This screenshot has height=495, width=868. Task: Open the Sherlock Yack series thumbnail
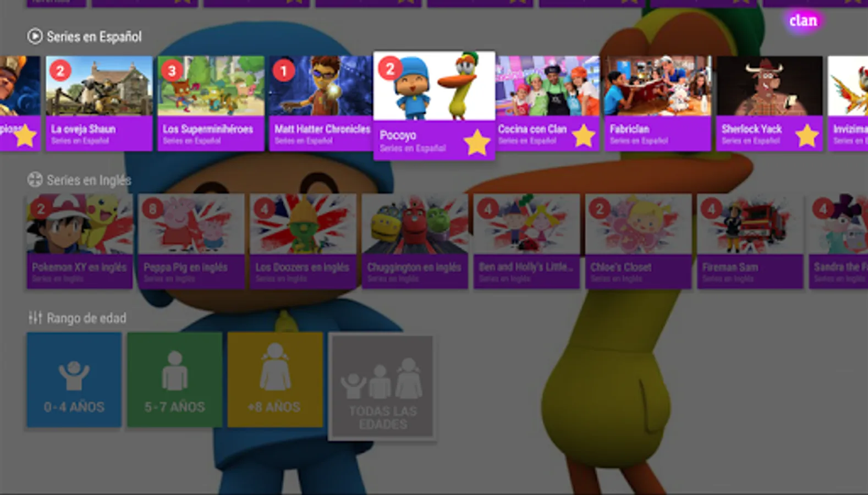(x=770, y=86)
